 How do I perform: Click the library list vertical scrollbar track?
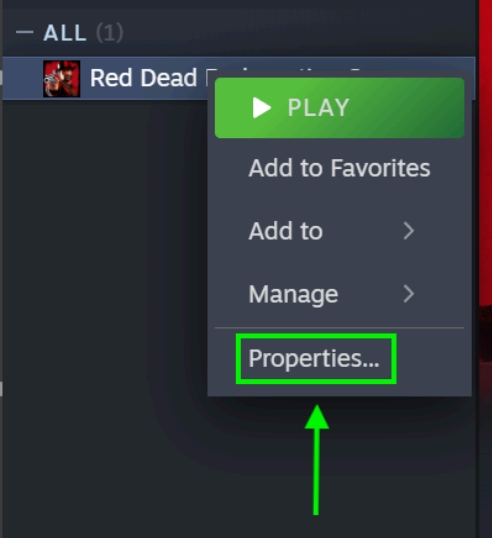click(1, 240)
